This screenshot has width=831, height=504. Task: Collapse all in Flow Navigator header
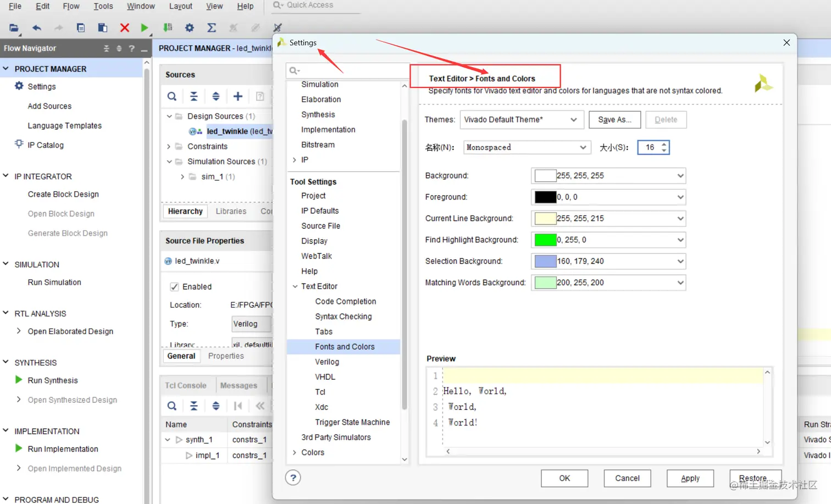(107, 48)
